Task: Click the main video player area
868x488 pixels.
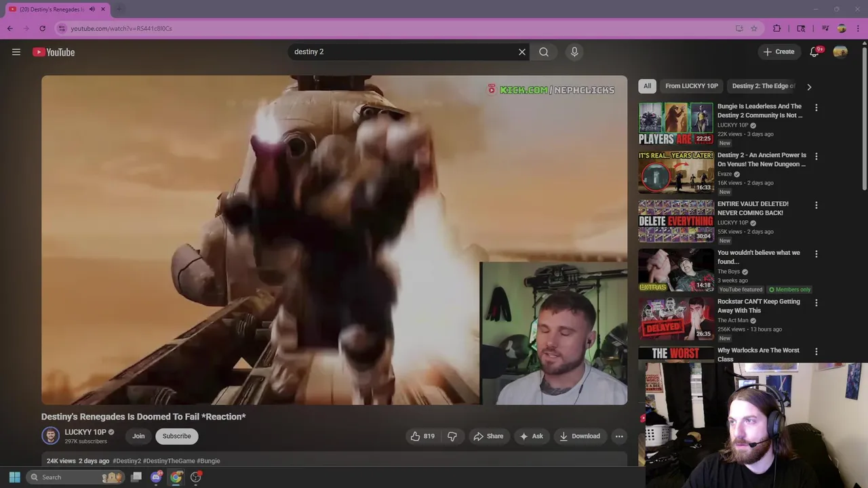Action: 334,240
